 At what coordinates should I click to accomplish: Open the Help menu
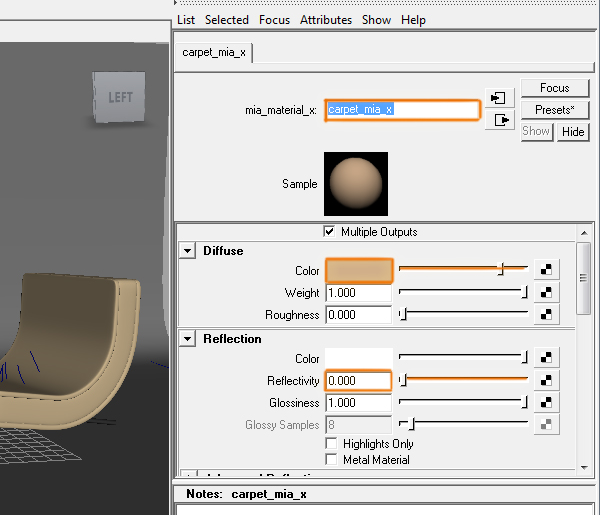pos(413,20)
